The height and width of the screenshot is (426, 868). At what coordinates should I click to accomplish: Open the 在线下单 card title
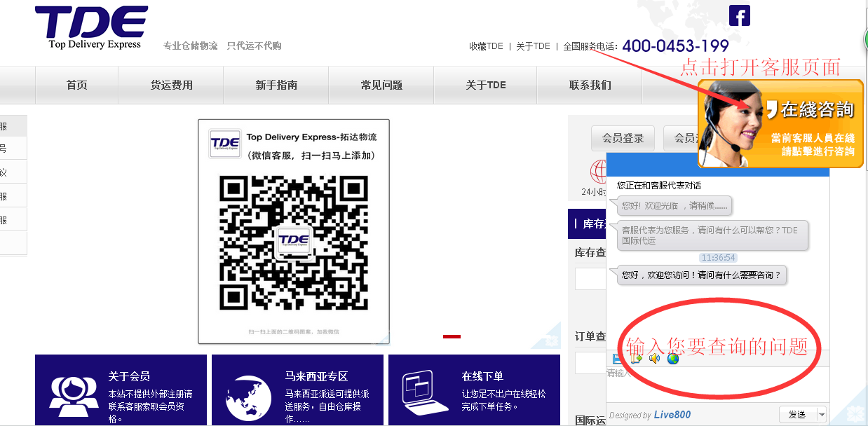pyautogui.click(x=482, y=376)
